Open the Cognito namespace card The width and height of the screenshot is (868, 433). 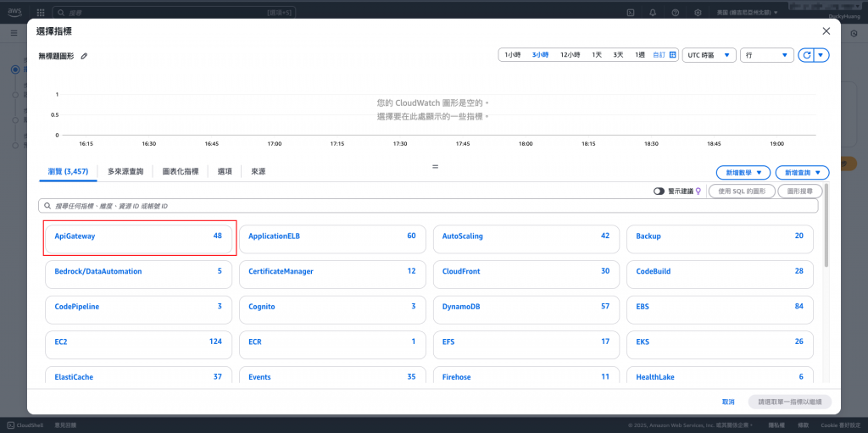click(x=332, y=309)
